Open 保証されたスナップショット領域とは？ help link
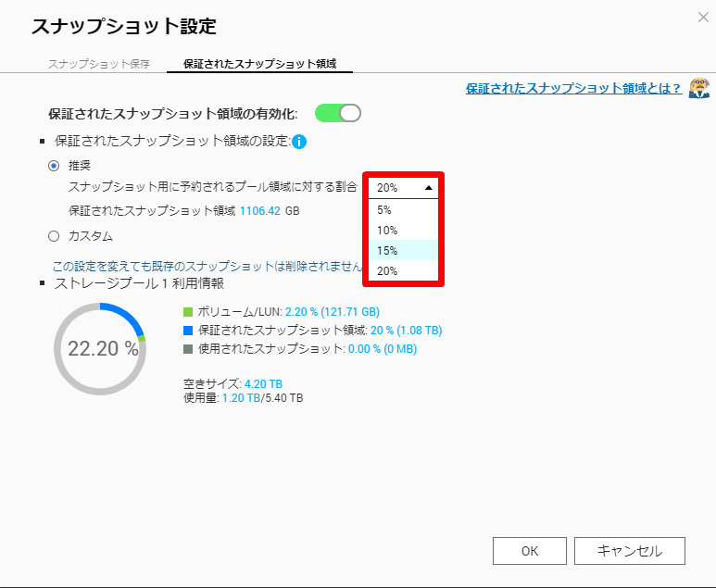 [573, 88]
